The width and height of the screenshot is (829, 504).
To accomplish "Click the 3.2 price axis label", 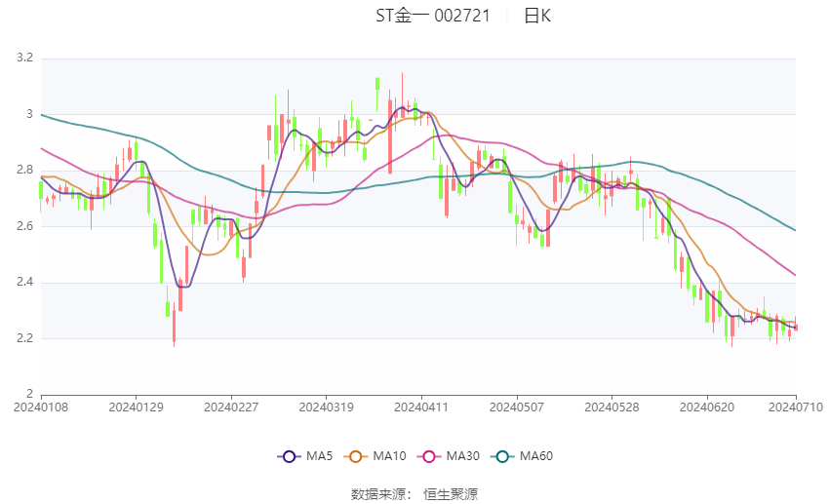I will (x=24, y=58).
